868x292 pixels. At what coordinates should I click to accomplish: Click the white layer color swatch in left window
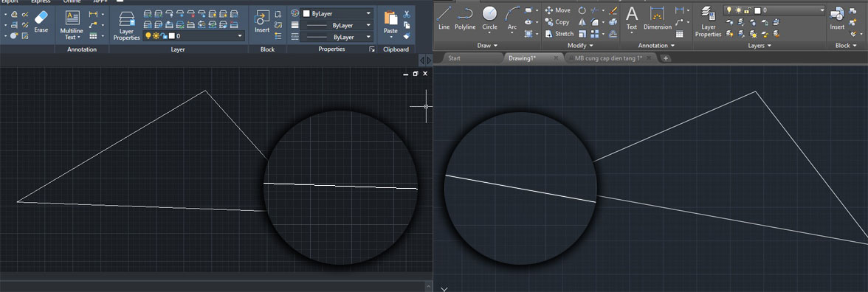[x=172, y=36]
